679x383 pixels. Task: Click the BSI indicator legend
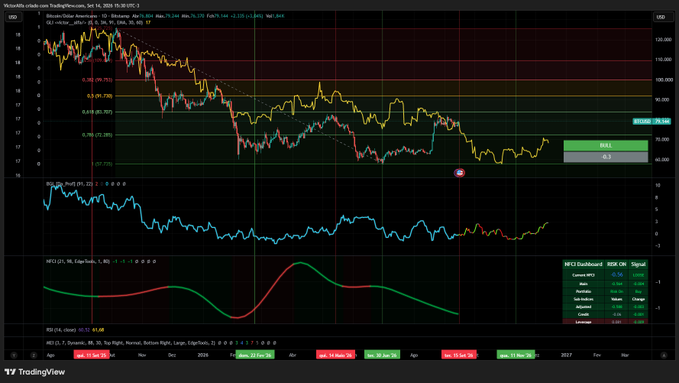69,184
